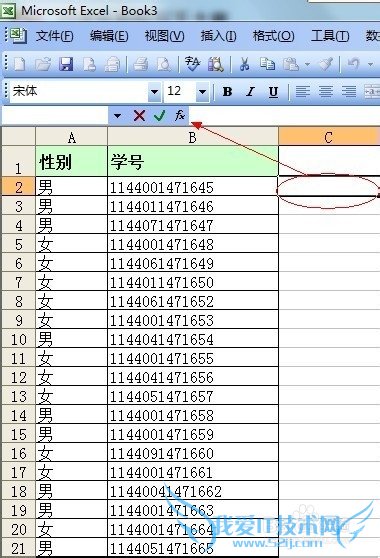
Task: Click the E-mail icon in toolbar
Action: [x=112, y=64]
